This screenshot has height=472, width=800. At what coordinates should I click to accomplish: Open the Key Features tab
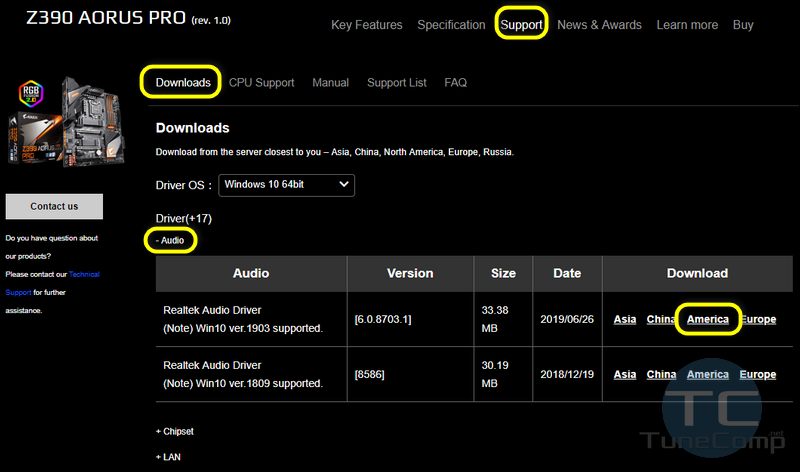coord(366,25)
